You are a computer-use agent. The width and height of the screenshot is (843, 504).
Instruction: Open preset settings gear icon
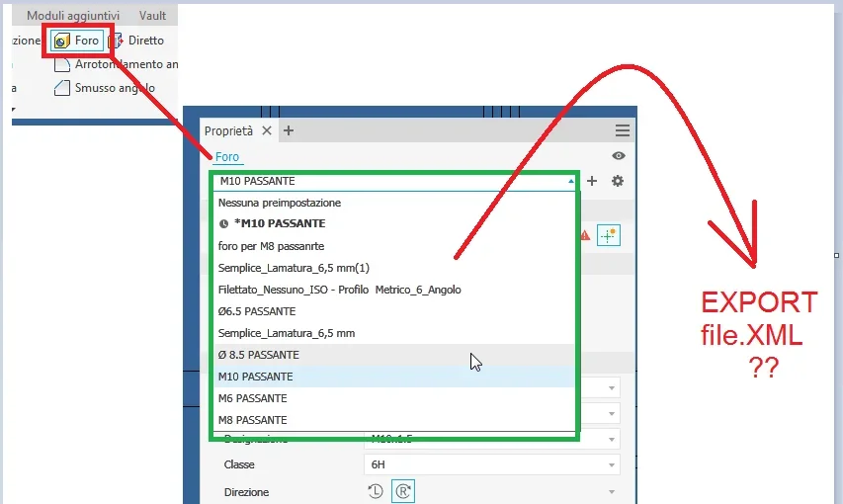pyautogui.click(x=618, y=181)
